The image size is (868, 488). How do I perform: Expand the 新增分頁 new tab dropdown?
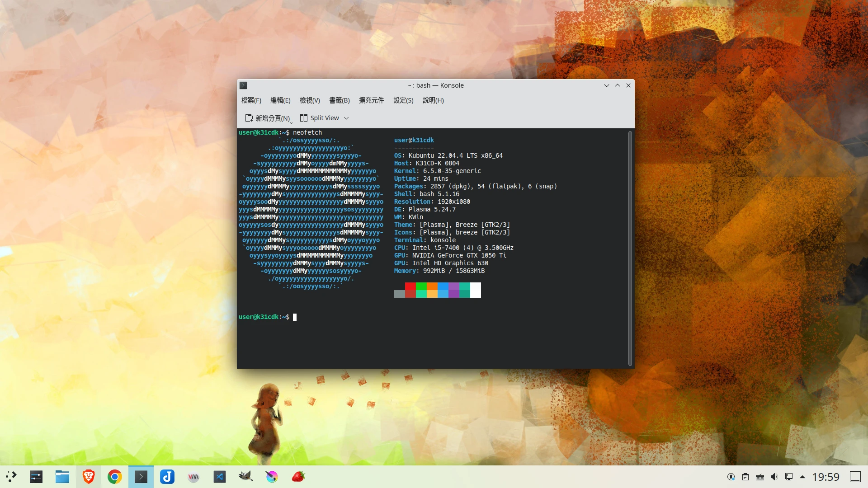tap(292, 122)
